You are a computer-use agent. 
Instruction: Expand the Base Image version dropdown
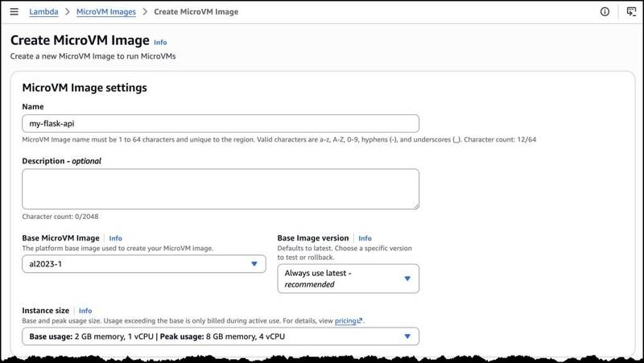349,278
